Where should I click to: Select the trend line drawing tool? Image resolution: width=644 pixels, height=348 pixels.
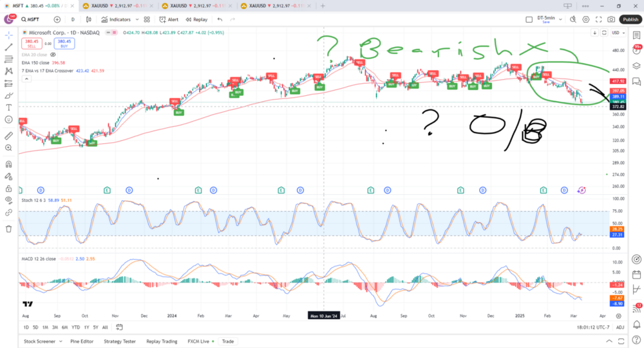[8, 47]
